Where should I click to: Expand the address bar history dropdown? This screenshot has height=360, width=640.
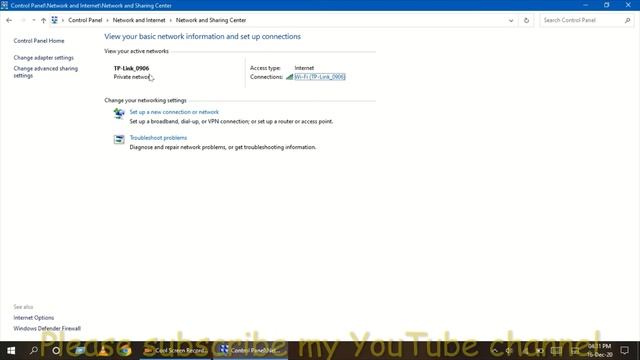pyautogui.click(x=511, y=20)
